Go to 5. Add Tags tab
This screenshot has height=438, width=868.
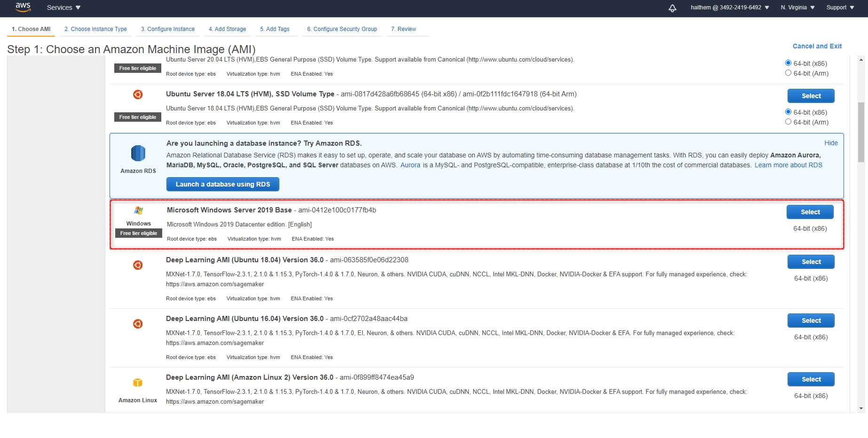coord(275,29)
